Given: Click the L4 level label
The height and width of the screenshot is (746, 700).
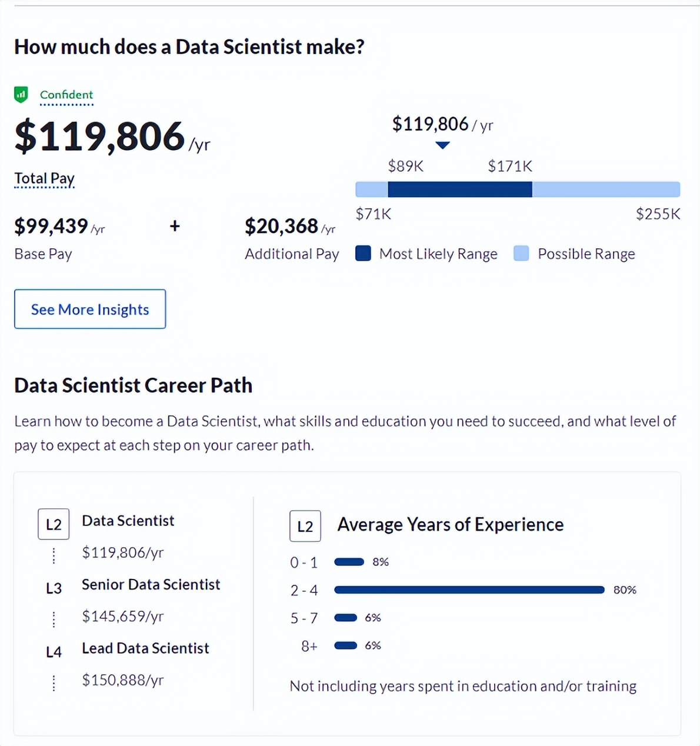Looking at the screenshot, I should coord(54,652).
